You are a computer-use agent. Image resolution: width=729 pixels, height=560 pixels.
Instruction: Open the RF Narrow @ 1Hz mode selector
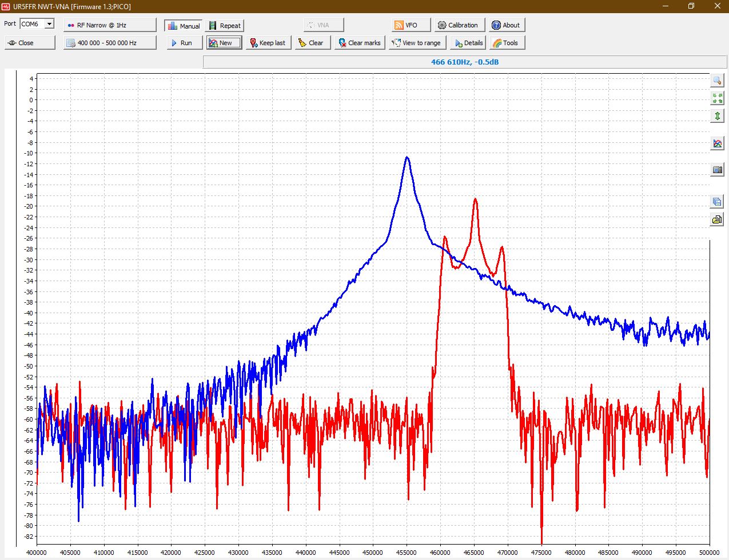[110, 25]
